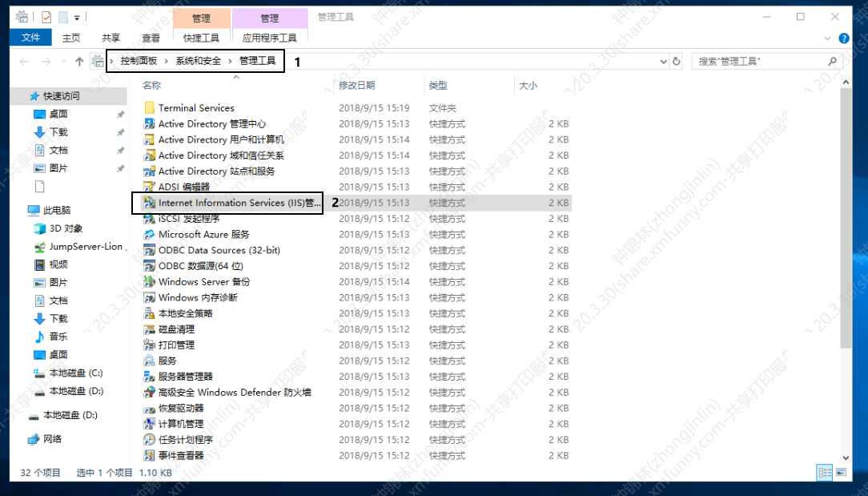Sort files by 修改日期 column header
Viewport: 868px width, 496px height.
pos(356,85)
